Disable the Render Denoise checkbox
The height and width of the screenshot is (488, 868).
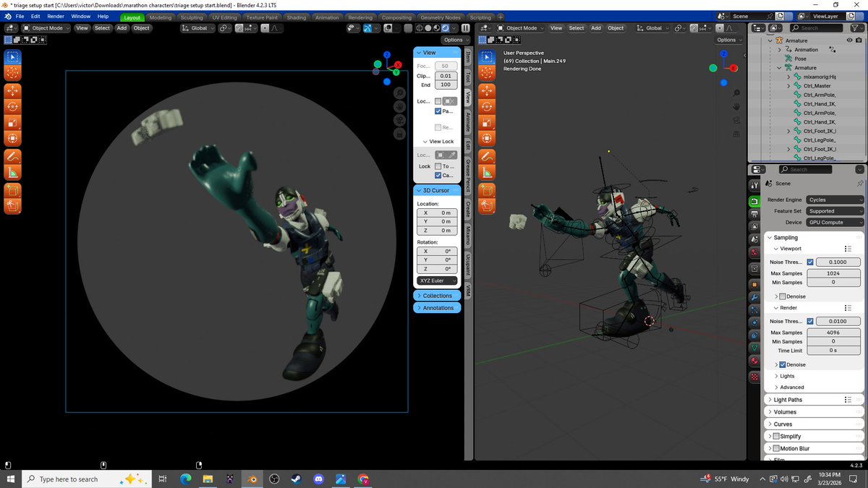pos(783,364)
